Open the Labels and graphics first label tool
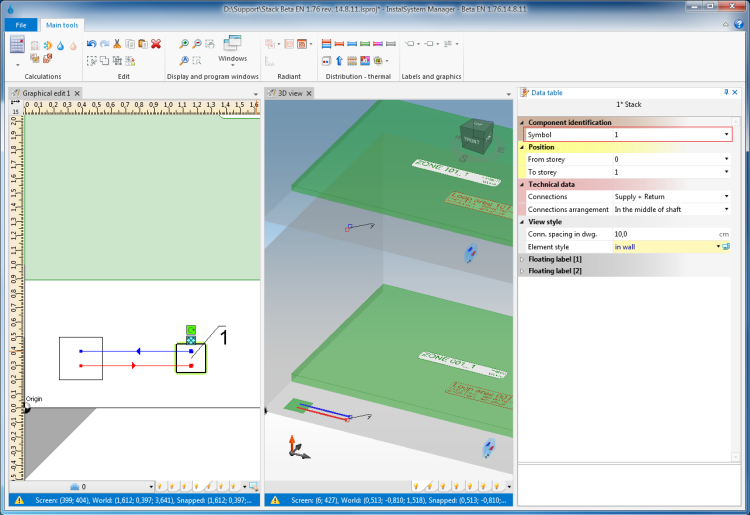Viewport: 750px width, 515px height. point(409,44)
